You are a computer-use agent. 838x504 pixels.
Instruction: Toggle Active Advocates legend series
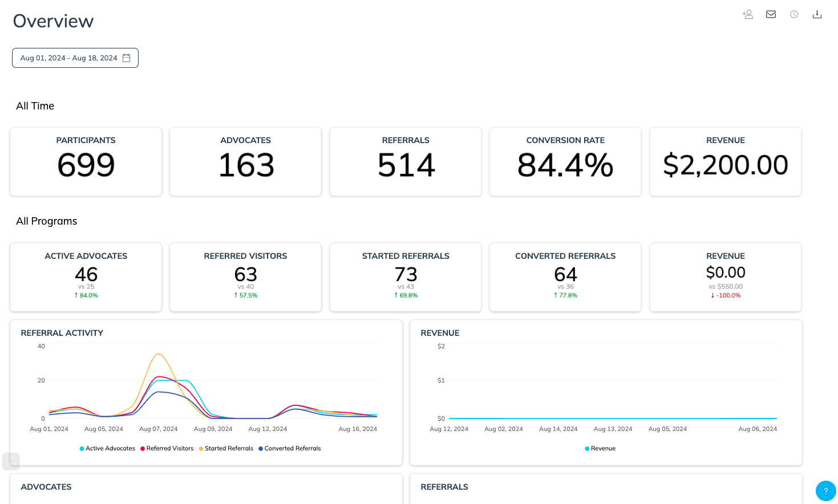(x=107, y=448)
